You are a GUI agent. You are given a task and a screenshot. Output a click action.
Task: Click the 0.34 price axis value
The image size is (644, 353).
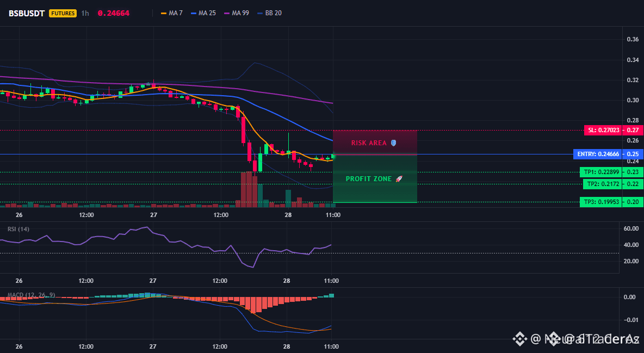click(x=633, y=60)
